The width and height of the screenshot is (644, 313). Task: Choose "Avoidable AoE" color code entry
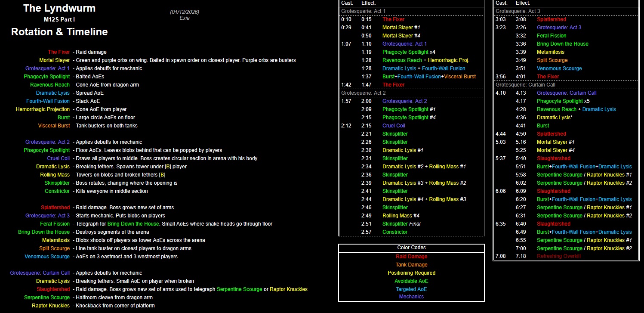[x=411, y=281]
